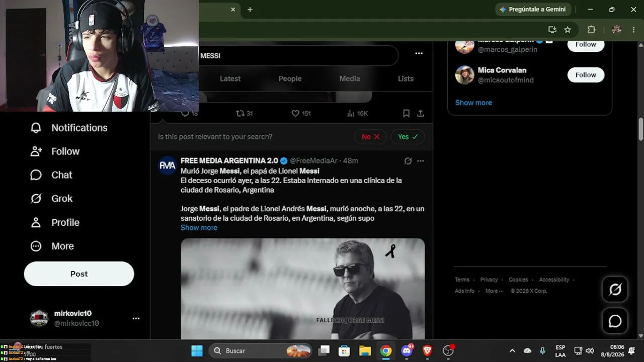Open search options three-dot menu
Screen dimensions: 644x362
pyautogui.click(x=419, y=53)
